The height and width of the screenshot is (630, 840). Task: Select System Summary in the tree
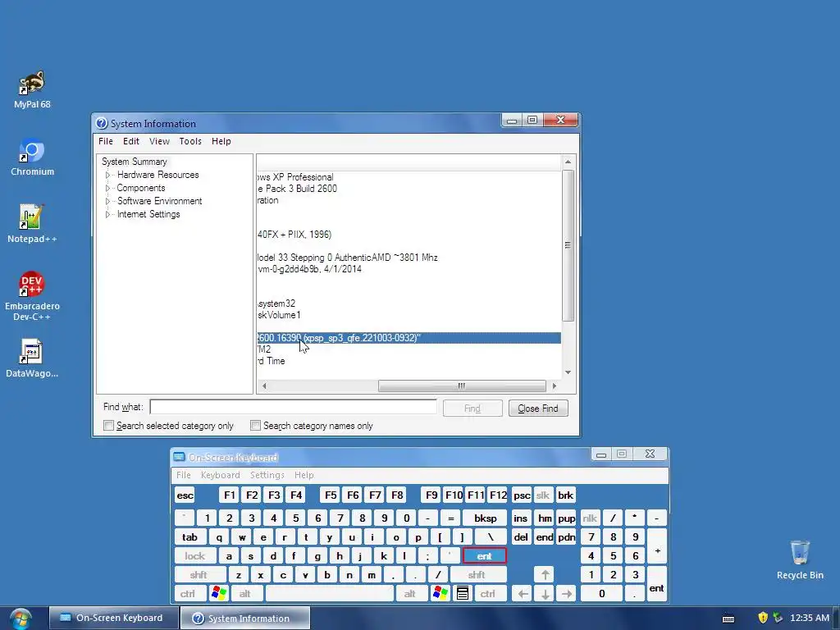tap(135, 162)
